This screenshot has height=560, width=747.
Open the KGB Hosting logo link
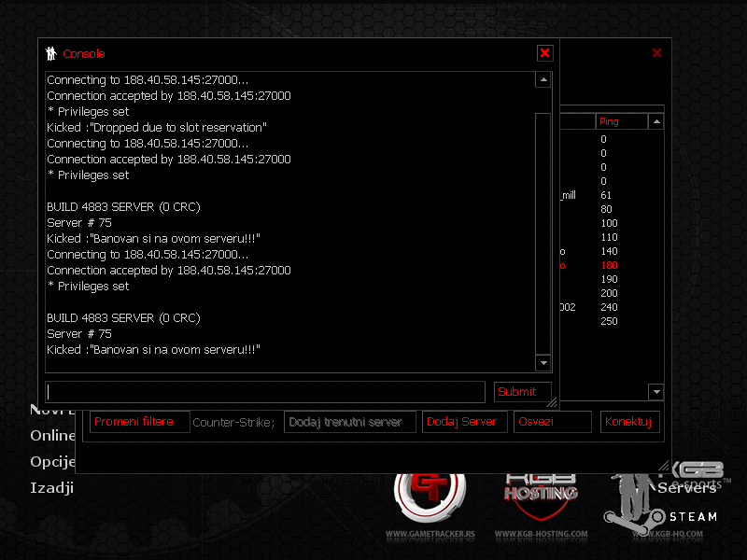pyautogui.click(x=541, y=490)
